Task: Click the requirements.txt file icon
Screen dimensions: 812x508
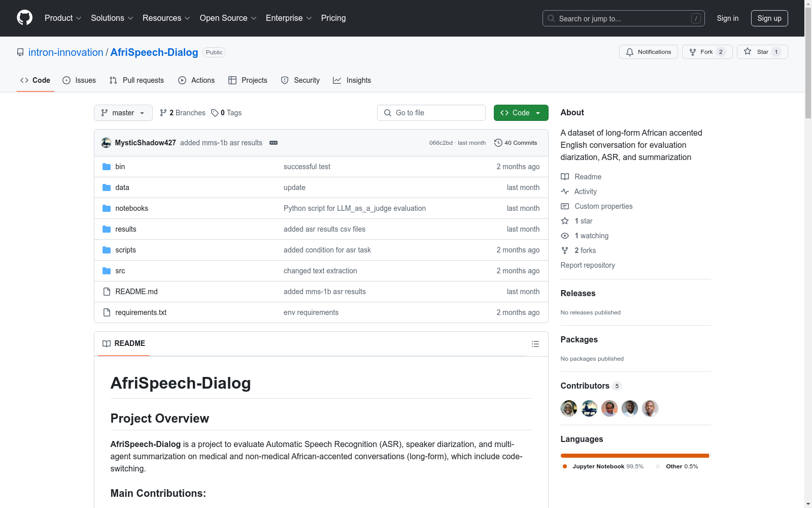Action: [107, 312]
